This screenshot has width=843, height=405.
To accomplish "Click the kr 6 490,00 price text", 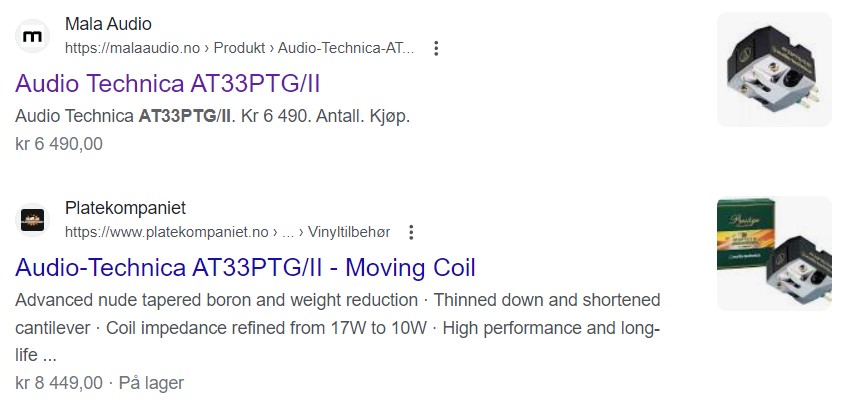I will click(59, 144).
